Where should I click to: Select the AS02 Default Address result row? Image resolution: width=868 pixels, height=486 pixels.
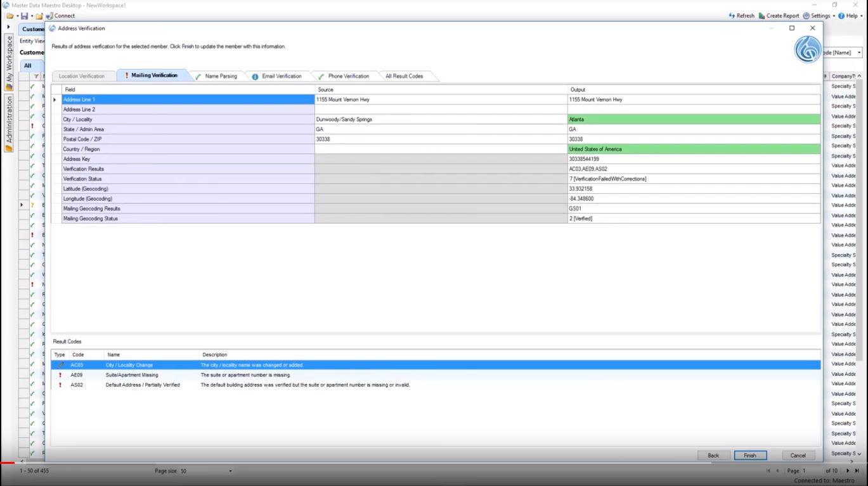(x=436, y=385)
